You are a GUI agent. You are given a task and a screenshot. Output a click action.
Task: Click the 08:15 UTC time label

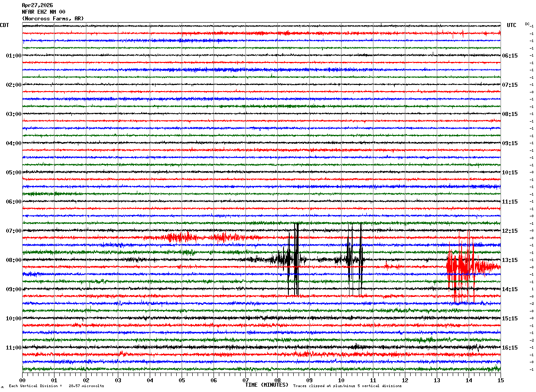point(510,114)
